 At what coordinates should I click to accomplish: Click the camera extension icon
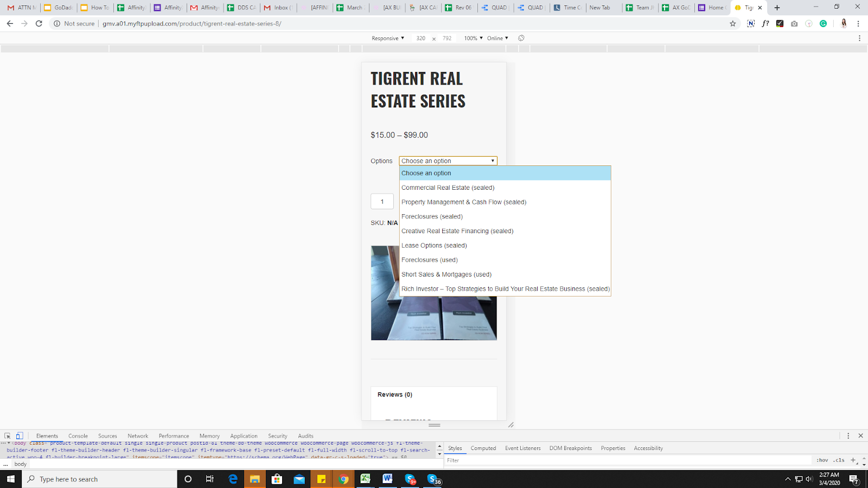pyautogui.click(x=794, y=23)
